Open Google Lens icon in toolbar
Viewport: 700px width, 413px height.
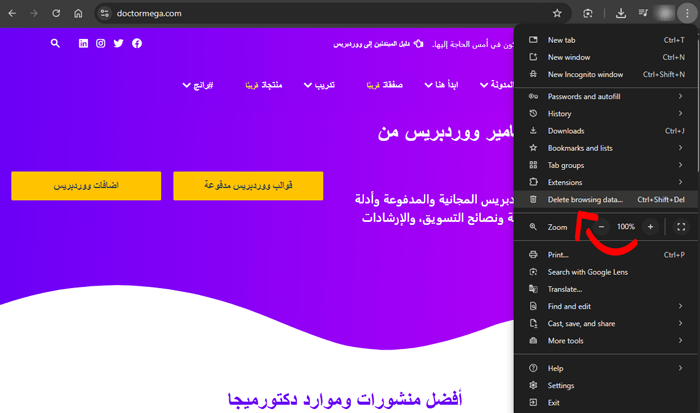588,13
